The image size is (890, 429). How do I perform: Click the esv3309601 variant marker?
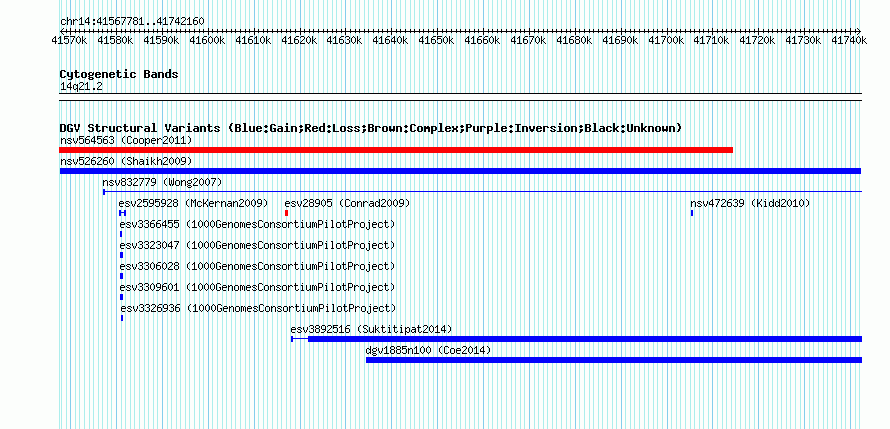(121, 297)
